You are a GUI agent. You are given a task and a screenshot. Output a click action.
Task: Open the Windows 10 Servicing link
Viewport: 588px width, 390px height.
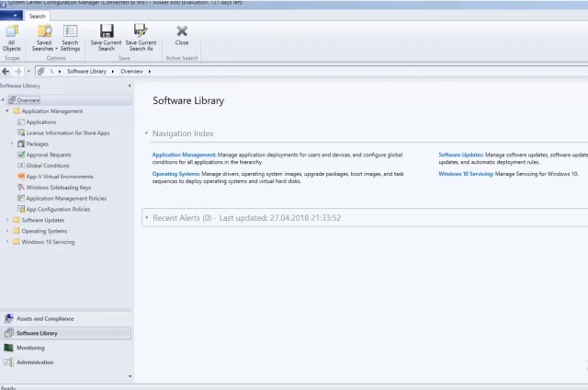pos(466,173)
